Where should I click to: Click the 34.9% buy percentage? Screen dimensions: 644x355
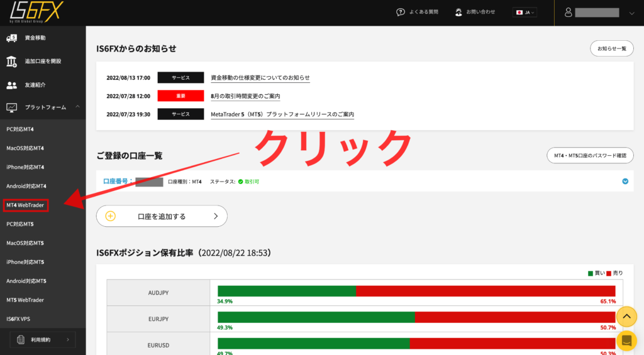click(x=225, y=301)
